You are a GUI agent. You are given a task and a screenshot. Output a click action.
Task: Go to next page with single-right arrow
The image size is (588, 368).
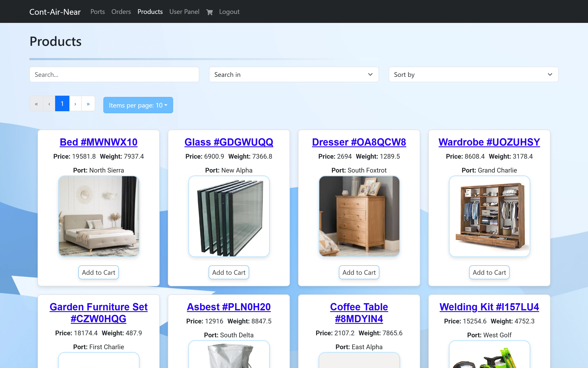pyautogui.click(x=75, y=104)
